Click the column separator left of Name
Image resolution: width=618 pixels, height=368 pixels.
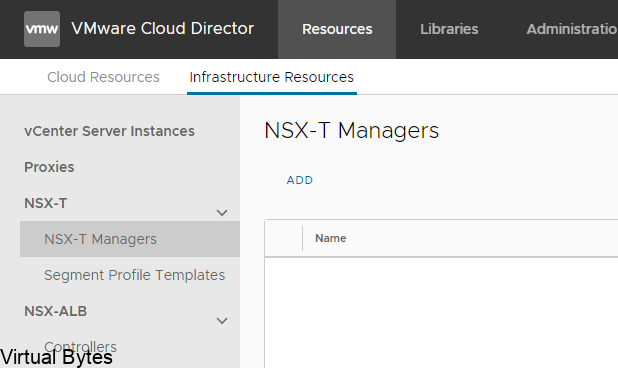coord(302,238)
